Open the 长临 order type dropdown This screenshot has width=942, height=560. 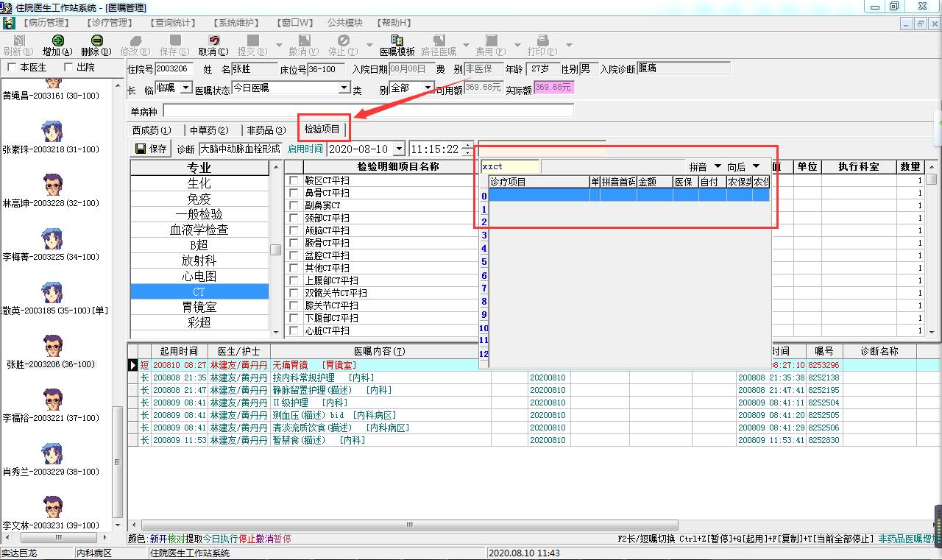(185, 88)
